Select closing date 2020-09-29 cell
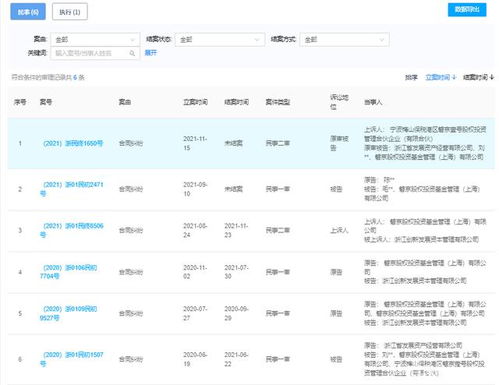This screenshot has width=499, height=385. click(236, 313)
